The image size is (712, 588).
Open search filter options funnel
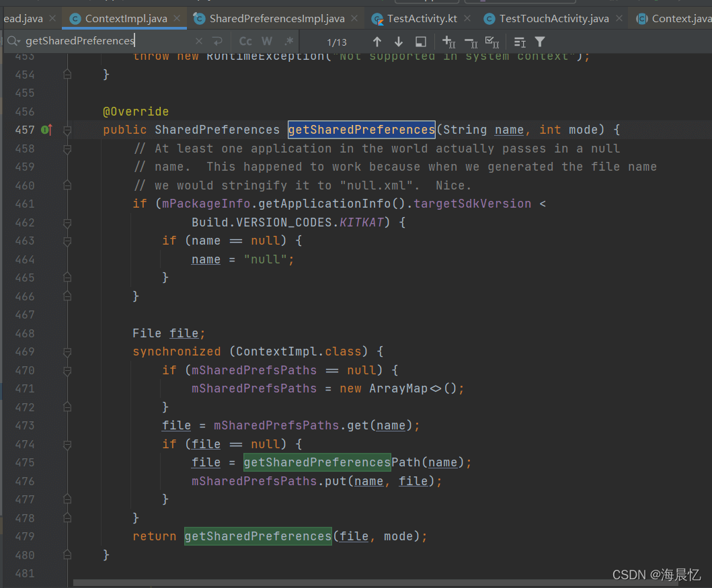(540, 42)
